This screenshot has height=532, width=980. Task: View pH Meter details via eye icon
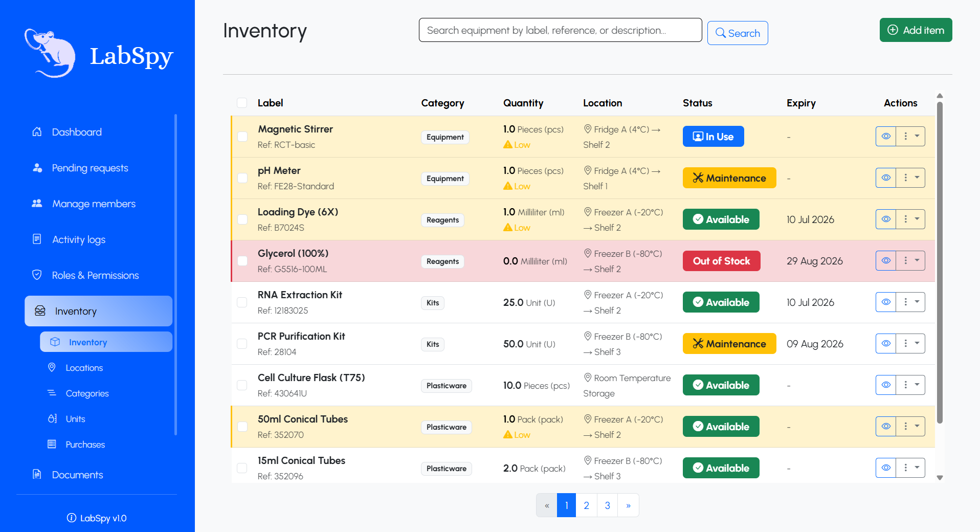pyautogui.click(x=886, y=178)
